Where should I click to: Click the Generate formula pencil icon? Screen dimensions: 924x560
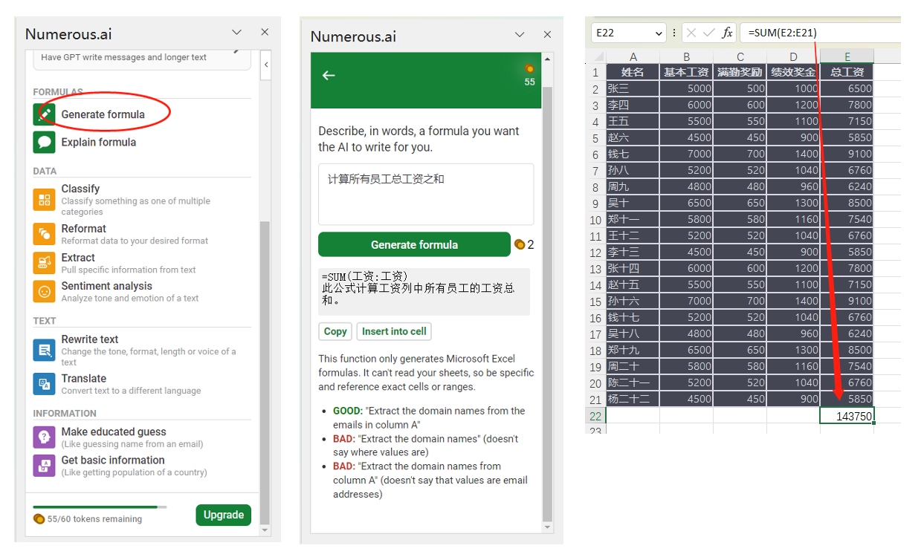[x=44, y=114]
